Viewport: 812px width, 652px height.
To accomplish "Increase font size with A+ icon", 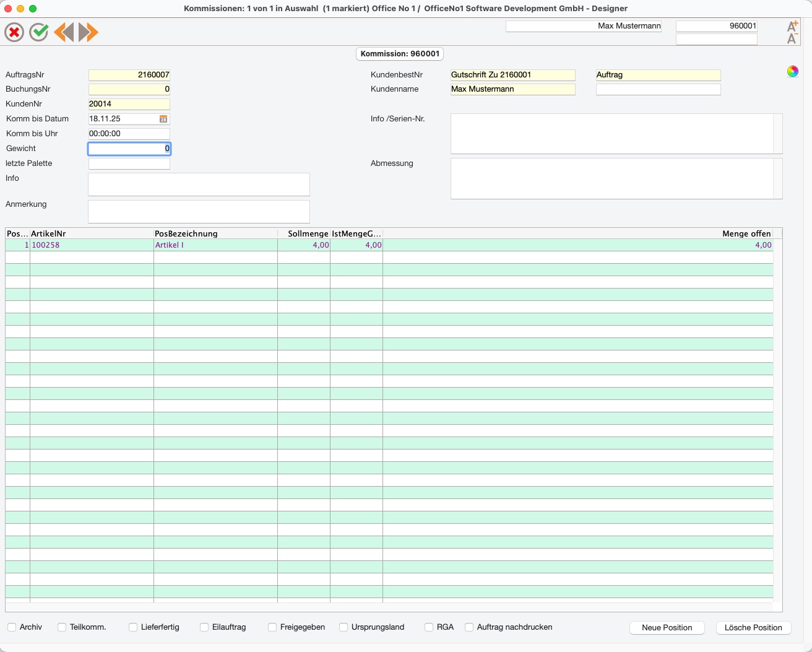I will [792, 26].
